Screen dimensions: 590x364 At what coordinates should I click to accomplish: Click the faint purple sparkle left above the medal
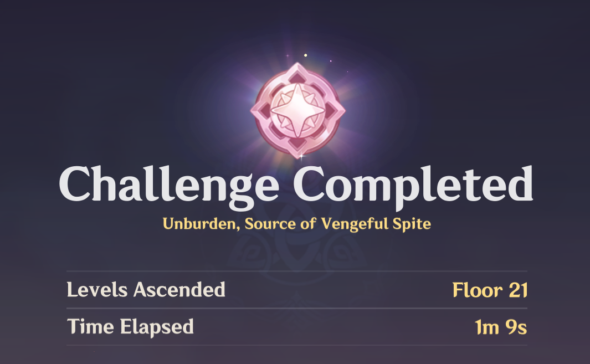coord(287,56)
